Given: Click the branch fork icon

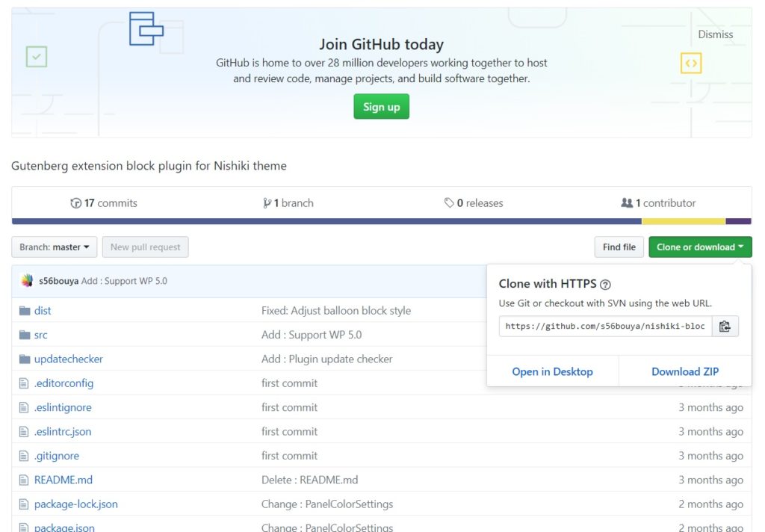Looking at the screenshot, I should tap(267, 203).
